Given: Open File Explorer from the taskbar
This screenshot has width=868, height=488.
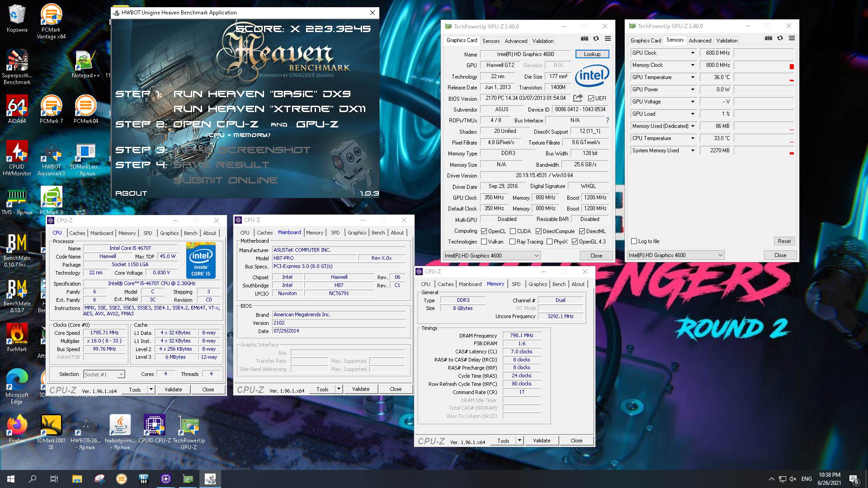Looking at the screenshot, I should [x=77, y=479].
